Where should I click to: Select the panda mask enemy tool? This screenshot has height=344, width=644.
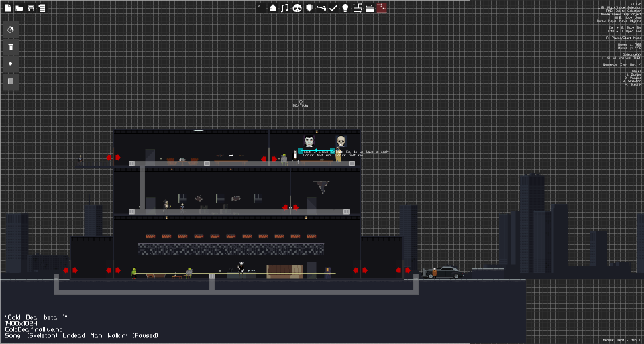[297, 8]
